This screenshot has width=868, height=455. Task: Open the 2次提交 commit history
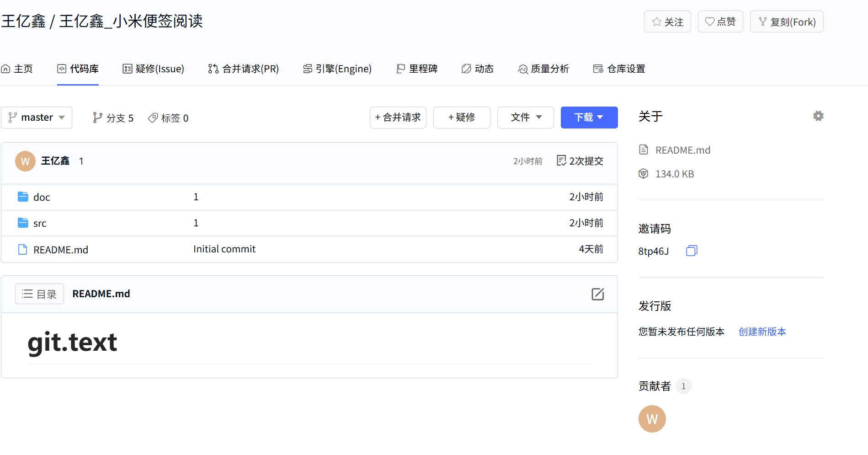(x=580, y=161)
